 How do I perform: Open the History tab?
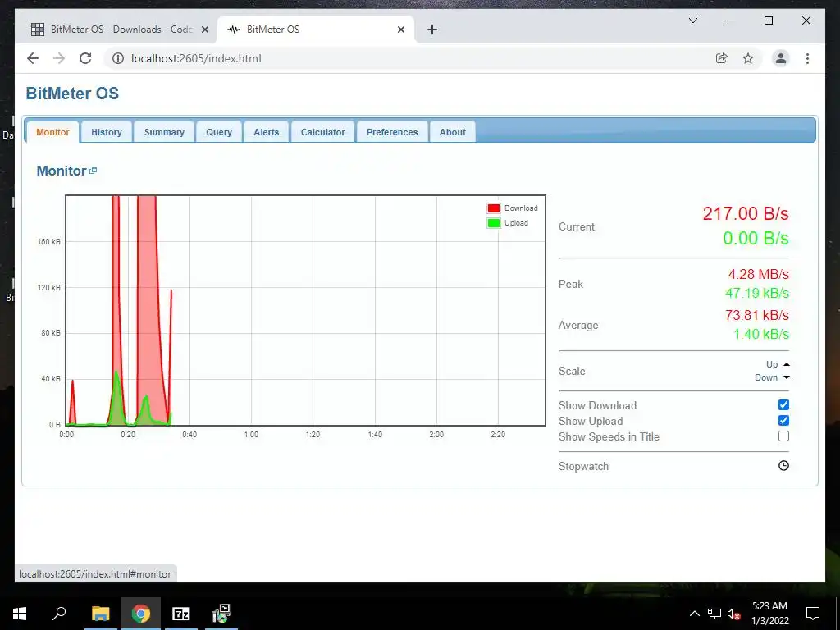click(106, 132)
